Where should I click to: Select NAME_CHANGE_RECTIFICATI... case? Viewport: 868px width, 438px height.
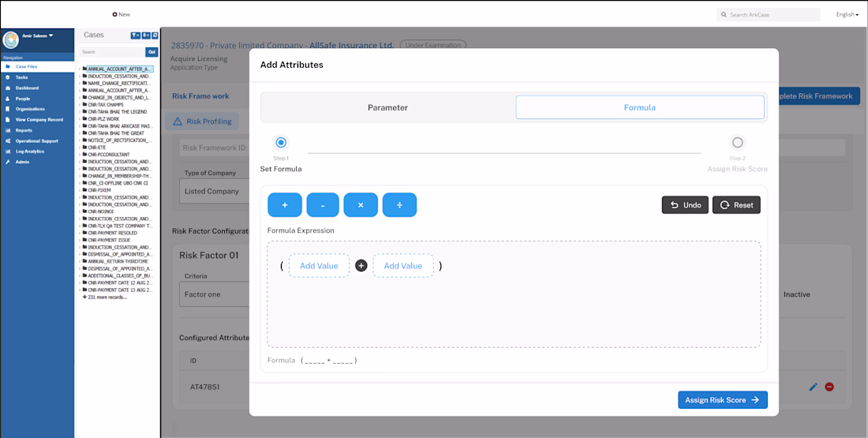point(119,83)
